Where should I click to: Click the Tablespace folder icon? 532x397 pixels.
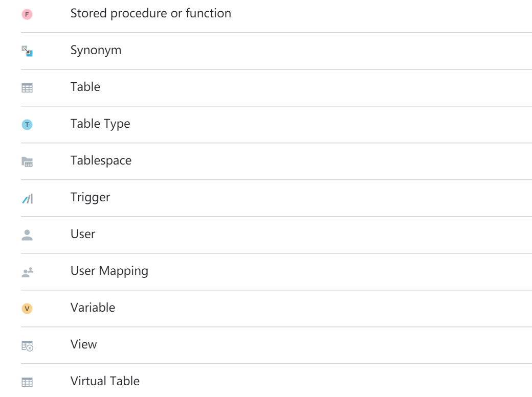click(x=27, y=162)
